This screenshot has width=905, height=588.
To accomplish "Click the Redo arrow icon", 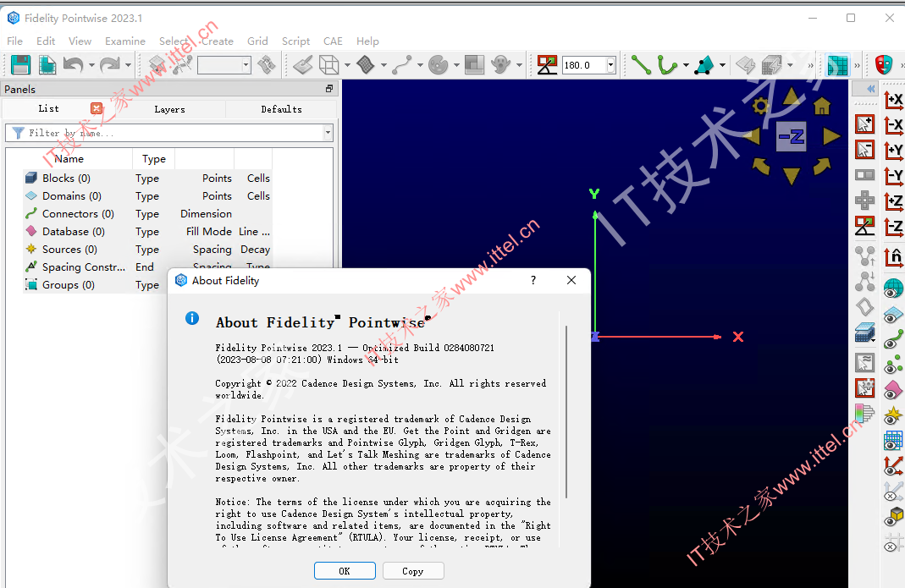I will (110, 64).
